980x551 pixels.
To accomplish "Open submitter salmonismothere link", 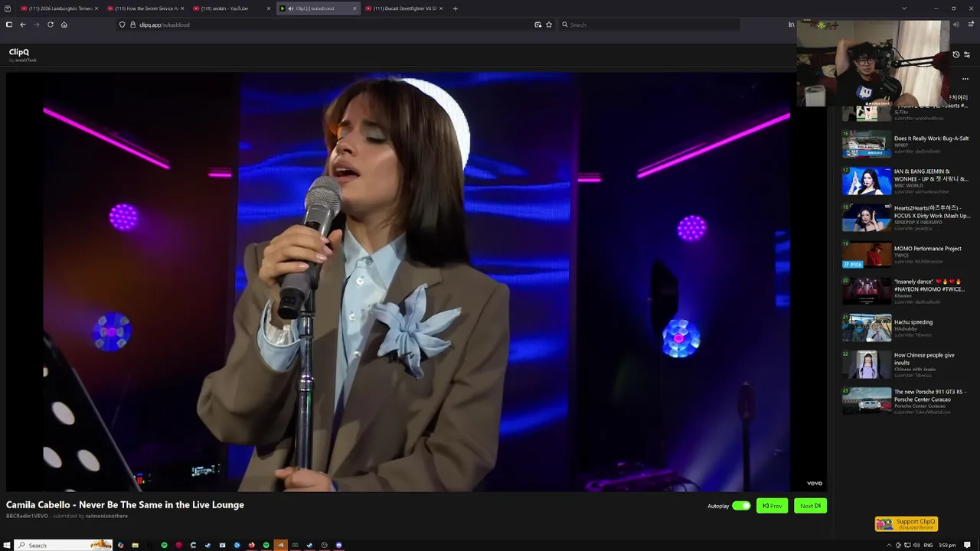I will pyautogui.click(x=106, y=516).
